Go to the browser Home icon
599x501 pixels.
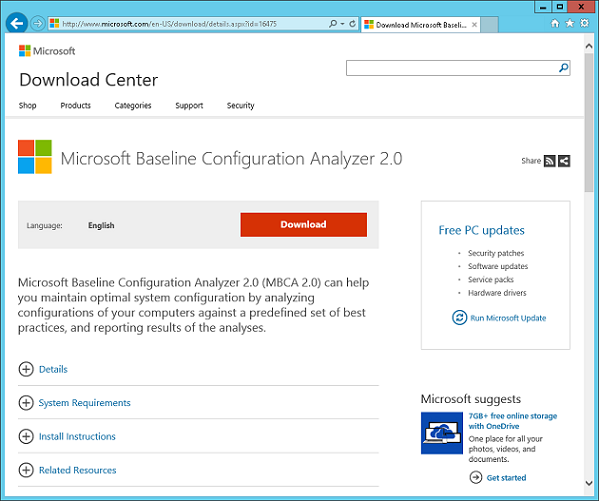coord(555,23)
